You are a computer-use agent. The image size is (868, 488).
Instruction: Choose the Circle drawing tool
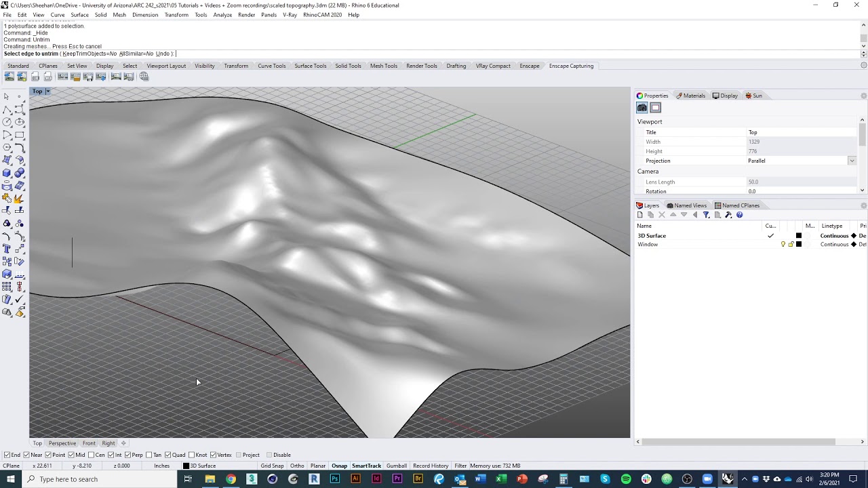pyautogui.click(x=7, y=121)
